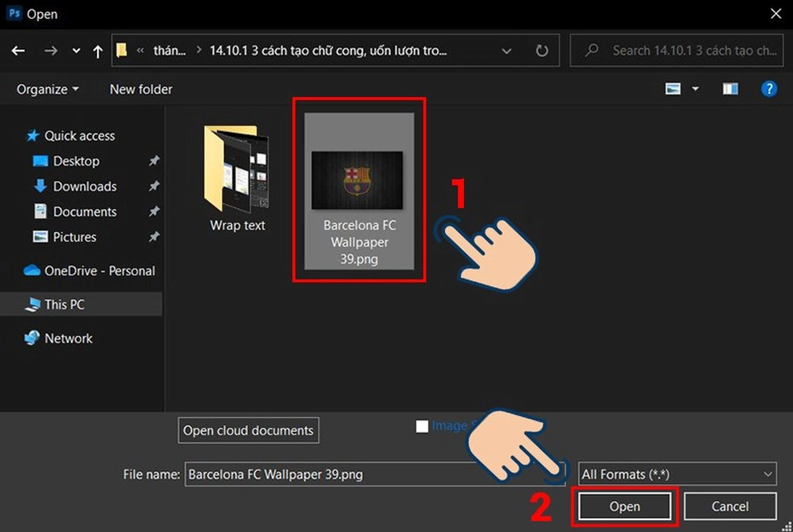
Task: Enable the Image Sequence checkbox
Action: point(422,426)
